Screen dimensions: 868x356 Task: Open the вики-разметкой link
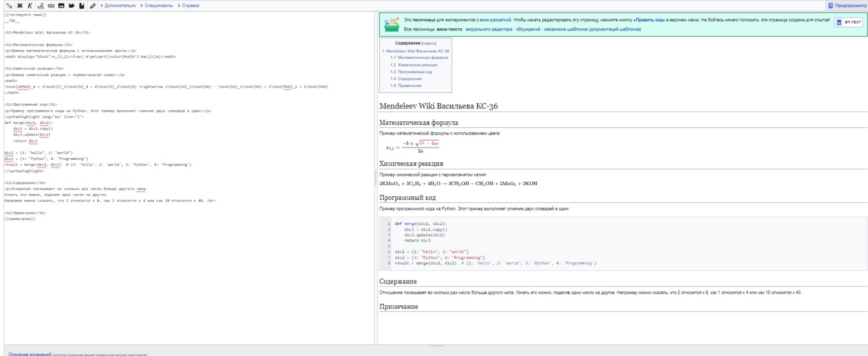click(495, 20)
